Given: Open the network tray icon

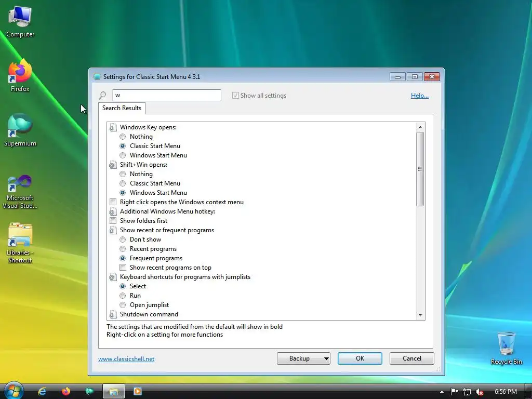Looking at the screenshot, I should [x=467, y=392].
